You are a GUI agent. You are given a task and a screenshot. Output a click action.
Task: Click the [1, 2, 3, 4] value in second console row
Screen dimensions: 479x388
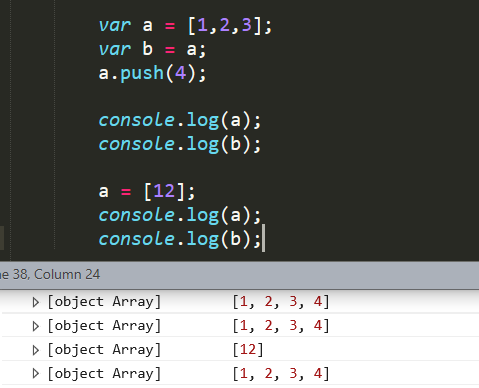point(281,326)
